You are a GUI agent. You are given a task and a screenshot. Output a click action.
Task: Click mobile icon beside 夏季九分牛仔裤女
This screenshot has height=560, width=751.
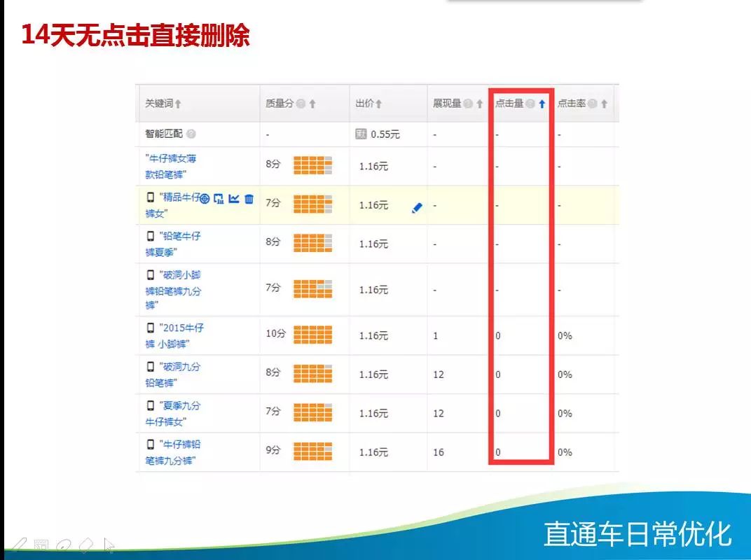coord(151,405)
